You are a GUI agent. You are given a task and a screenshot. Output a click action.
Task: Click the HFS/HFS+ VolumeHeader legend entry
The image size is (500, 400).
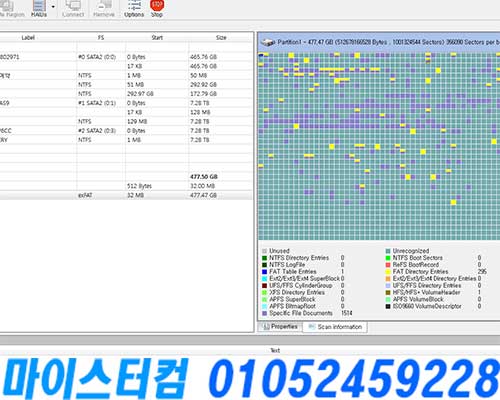pos(426,292)
